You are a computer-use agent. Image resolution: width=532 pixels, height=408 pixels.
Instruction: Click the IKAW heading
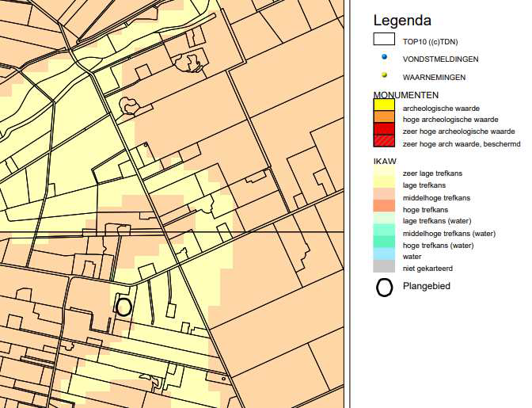[385, 162]
